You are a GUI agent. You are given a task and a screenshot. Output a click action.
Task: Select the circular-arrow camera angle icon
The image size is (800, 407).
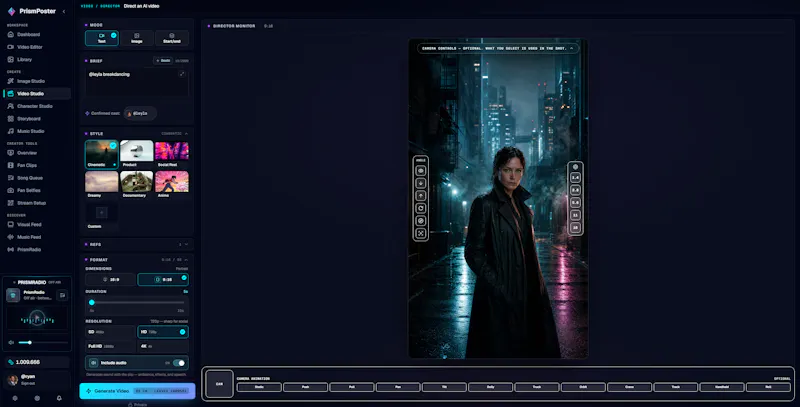(420, 208)
